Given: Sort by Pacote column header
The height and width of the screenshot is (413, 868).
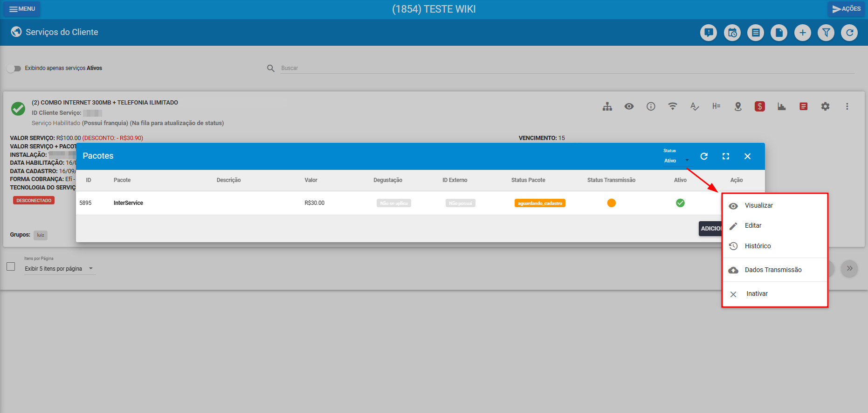Looking at the screenshot, I should point(122,180).
